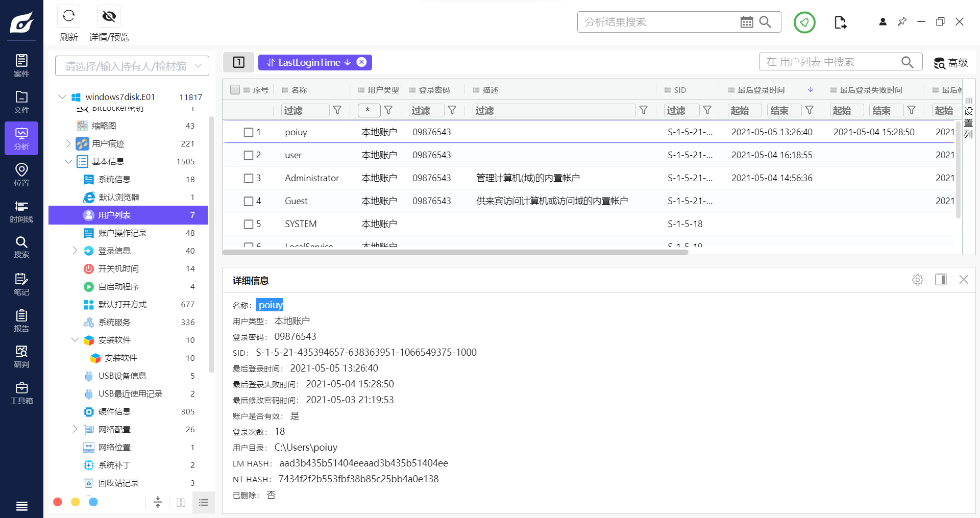Open detail panel settings gear

pyautogui.click(x=918, y=280)
